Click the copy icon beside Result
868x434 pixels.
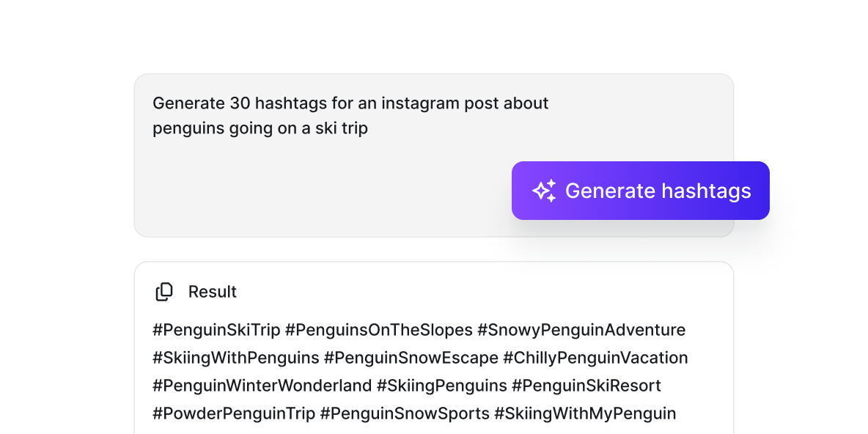(x=164, y=292)
